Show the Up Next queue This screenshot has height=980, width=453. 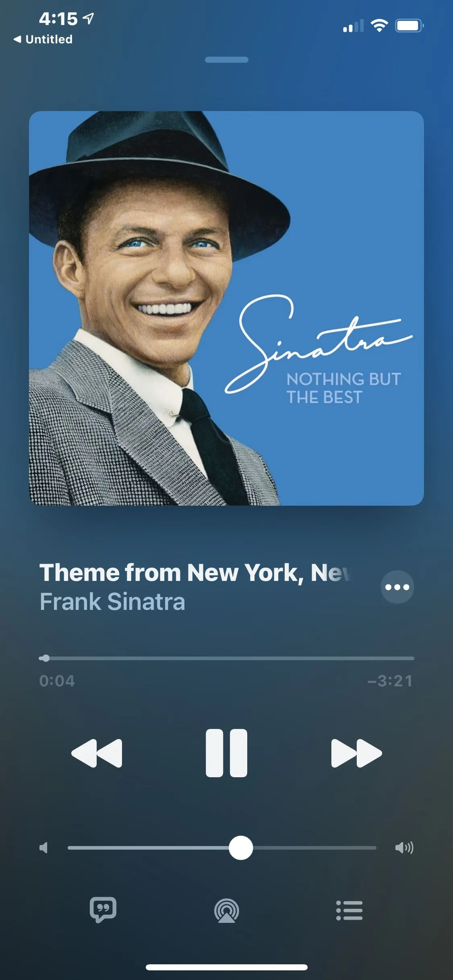349,910
